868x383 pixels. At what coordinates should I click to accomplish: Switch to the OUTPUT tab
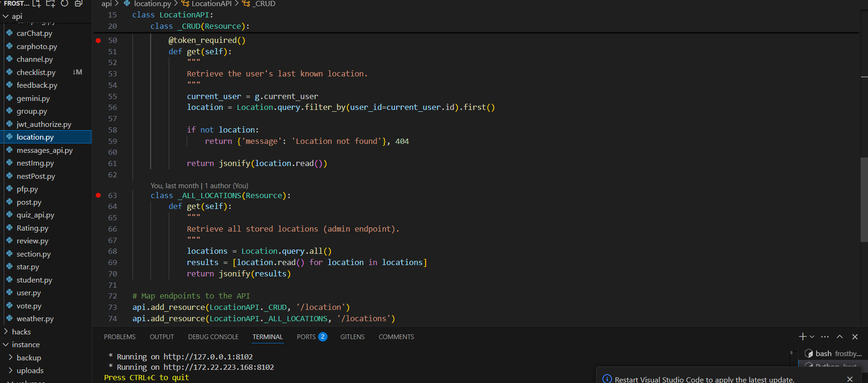[x=162, y=337]
